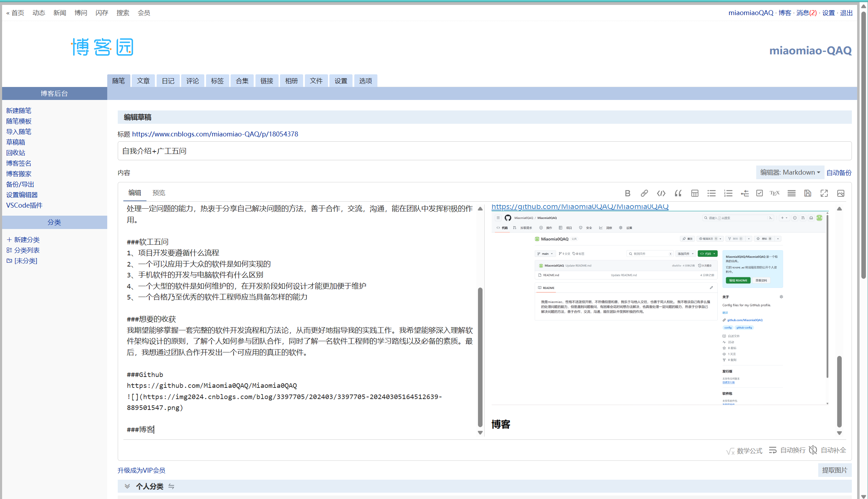Insert a numbered list from the toolbar
The width and height of the screenshot is (868, 499).
pyautogui.click(x=728, y=193)
